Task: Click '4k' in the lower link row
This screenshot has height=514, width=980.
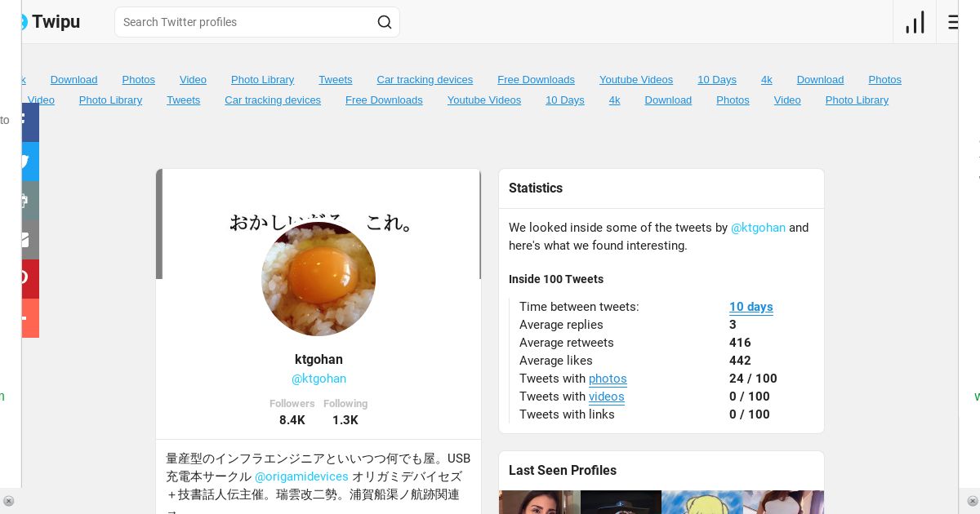Action: pos(615,100)
